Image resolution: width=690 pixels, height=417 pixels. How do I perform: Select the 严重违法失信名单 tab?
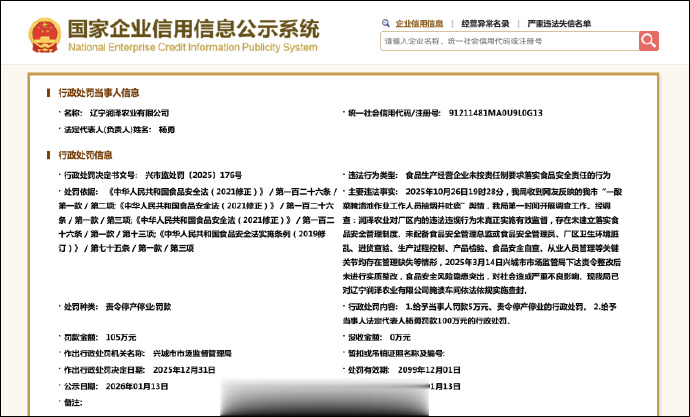[x=559, y=24]
